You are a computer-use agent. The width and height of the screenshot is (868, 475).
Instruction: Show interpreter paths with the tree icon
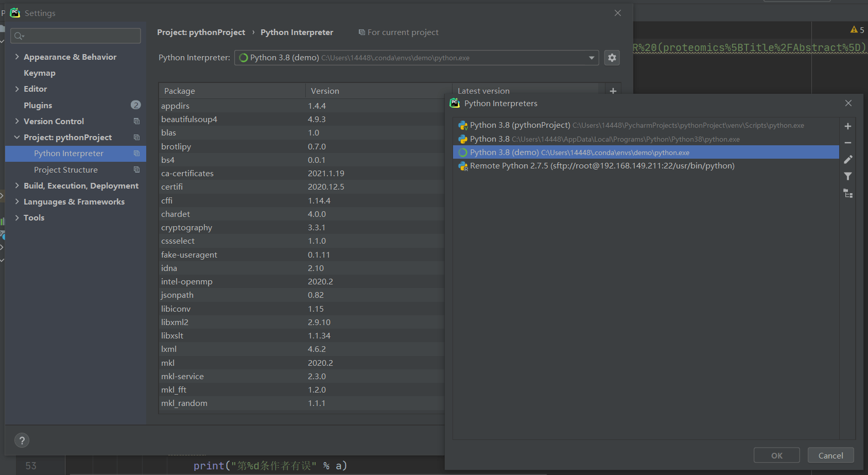(x=848, y=193)
